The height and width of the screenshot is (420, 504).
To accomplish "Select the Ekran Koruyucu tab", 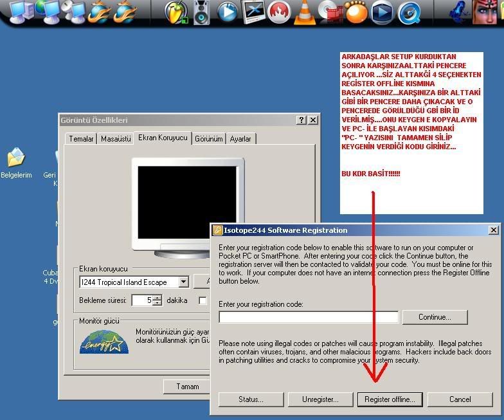I will click(x=163, y=138).
